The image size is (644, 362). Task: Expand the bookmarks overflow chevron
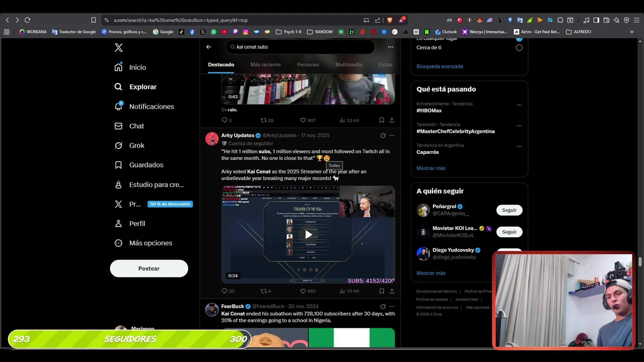pyautogui.click(x=632, y=32)
